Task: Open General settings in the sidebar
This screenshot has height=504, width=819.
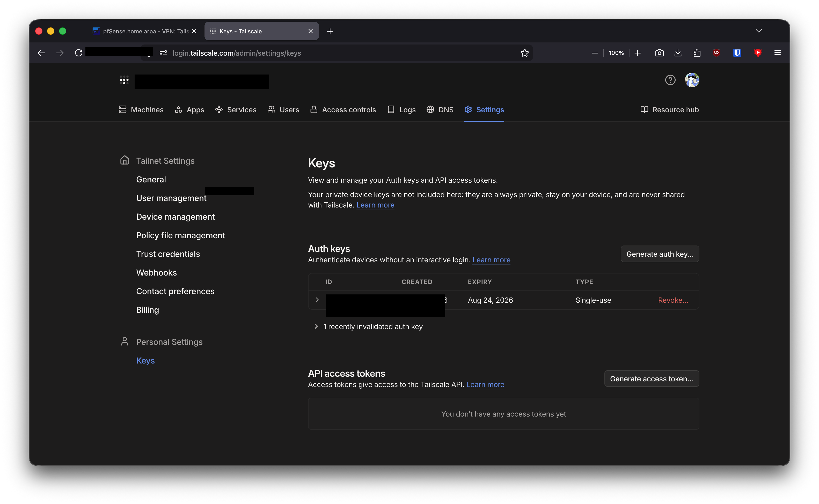Action: [151, 179]
